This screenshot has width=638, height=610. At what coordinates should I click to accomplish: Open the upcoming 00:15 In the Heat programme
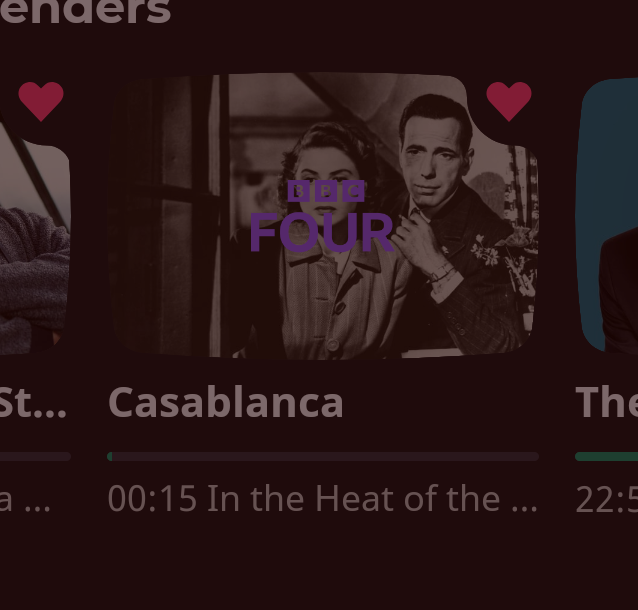click(x=323, y=499)
